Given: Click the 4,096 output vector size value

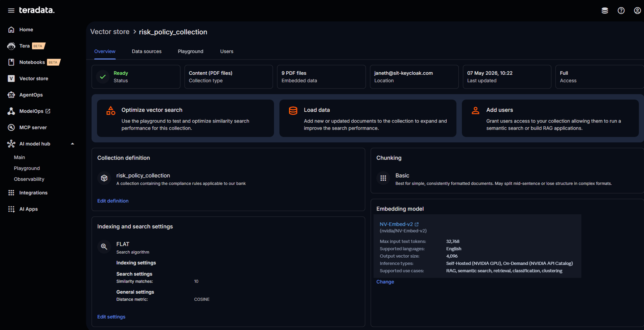Looking at the screenshot, I should click(x=452, y=256).
